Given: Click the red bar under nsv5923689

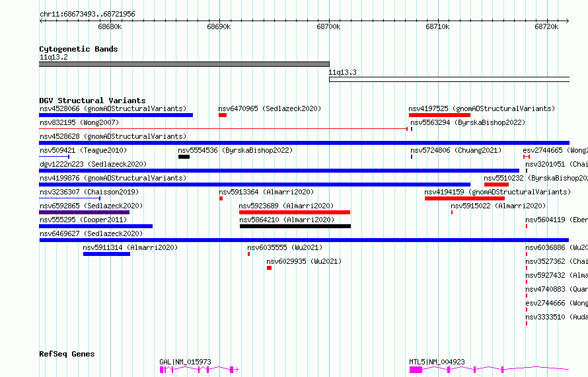Looking at the screenshot, I should 295,212.
